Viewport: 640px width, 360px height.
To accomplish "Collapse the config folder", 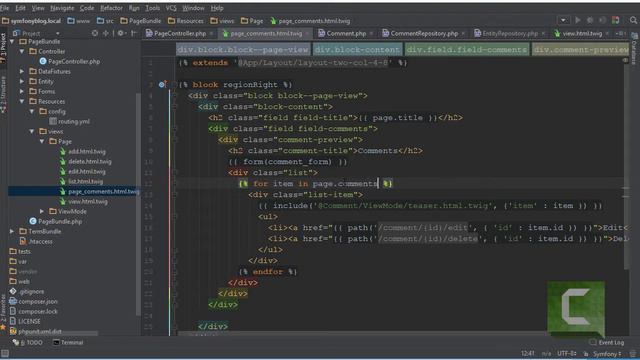I will [x=32, y=111].
